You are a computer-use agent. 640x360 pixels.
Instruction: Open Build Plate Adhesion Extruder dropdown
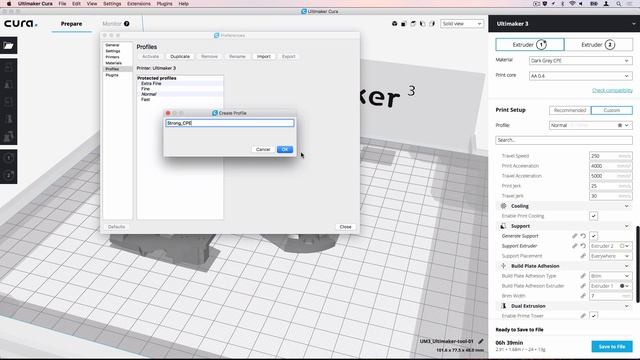click(611, 286)
